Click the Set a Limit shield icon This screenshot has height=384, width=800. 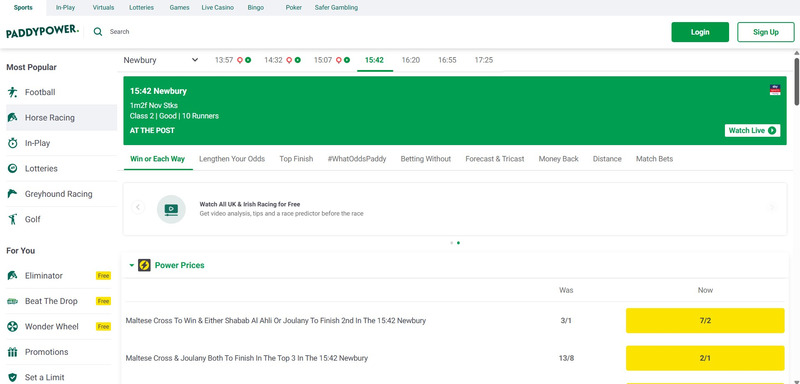[x=12, y=377]
